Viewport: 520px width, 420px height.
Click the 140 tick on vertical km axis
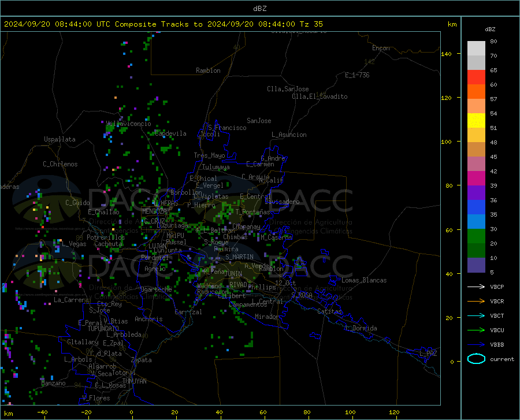(x=447, y=54)
